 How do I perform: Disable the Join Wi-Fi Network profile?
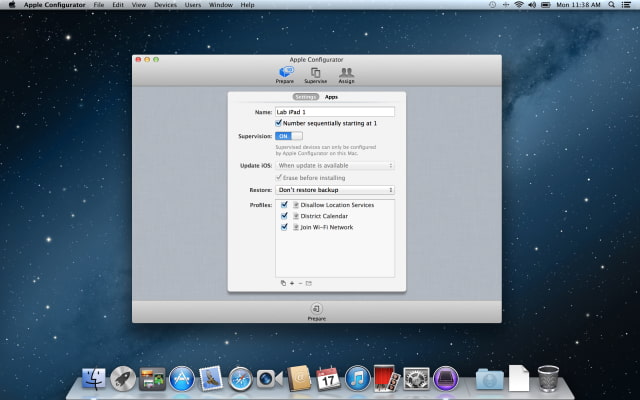coord(285,227)
